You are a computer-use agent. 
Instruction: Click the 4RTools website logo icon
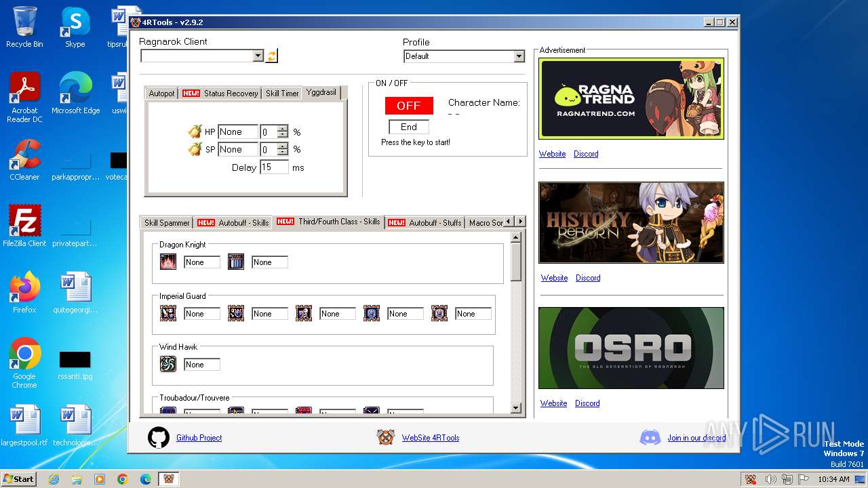coord(386,437)
